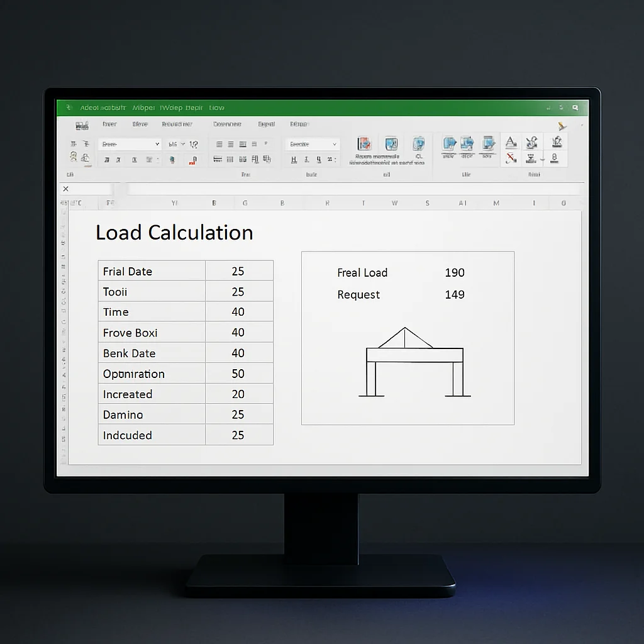
Task: Open the 'Liow' menu in the title bar
Action: point(216,108)
